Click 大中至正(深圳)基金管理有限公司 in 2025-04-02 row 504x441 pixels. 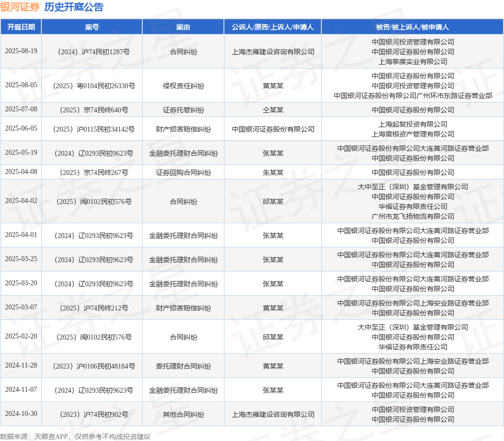[413, 187]
